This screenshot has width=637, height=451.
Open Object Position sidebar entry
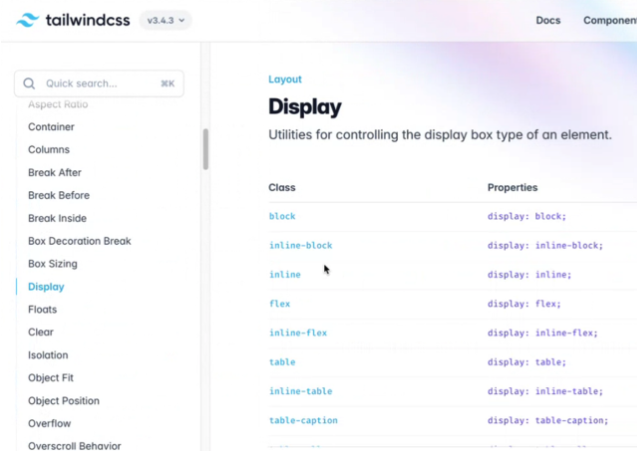coord(64,401)
